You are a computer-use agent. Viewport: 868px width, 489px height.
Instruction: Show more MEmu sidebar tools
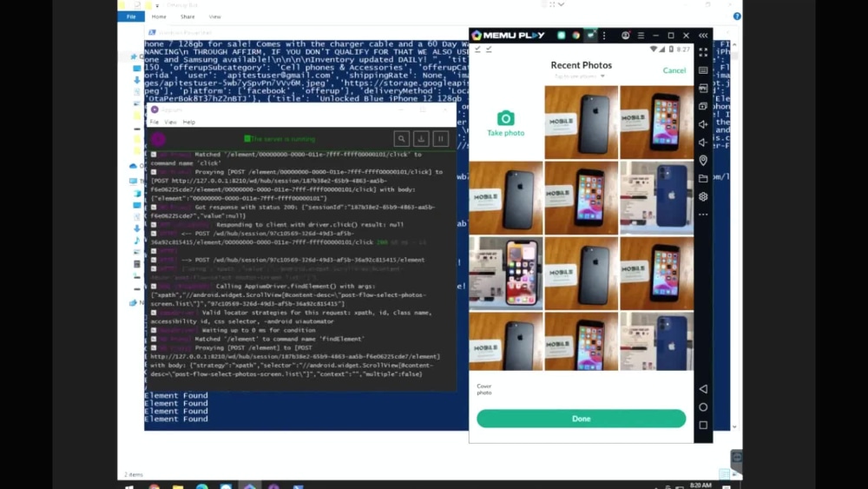pos(703,215)
